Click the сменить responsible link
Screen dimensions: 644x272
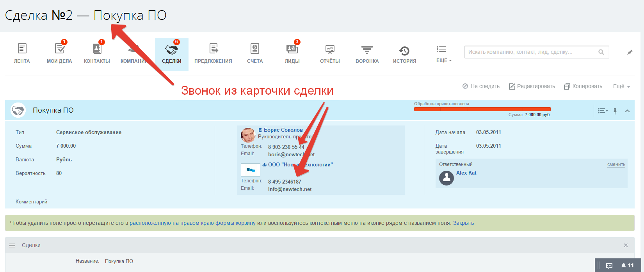(x=616, y=164)
